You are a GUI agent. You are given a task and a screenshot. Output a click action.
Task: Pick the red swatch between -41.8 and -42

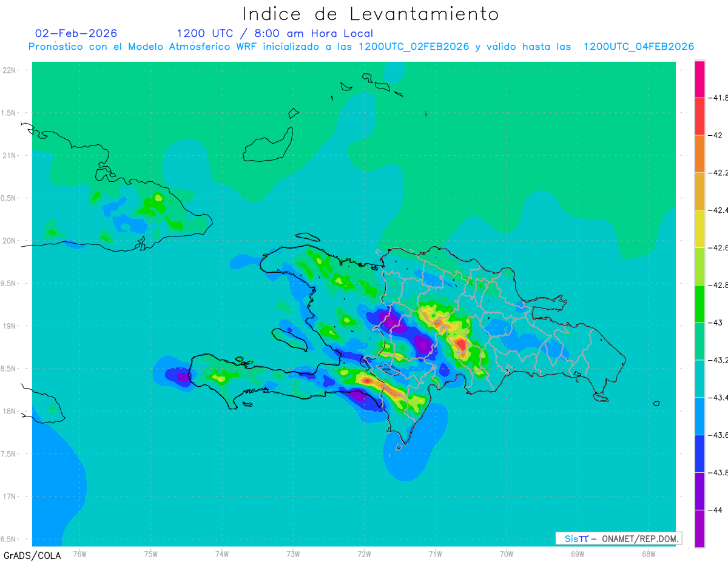click(699, 116)
